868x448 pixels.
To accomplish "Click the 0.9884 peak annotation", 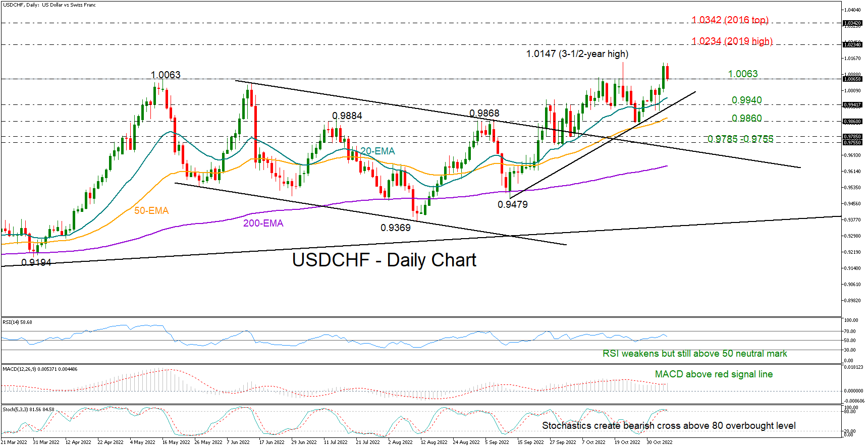I will coord(347,116).
